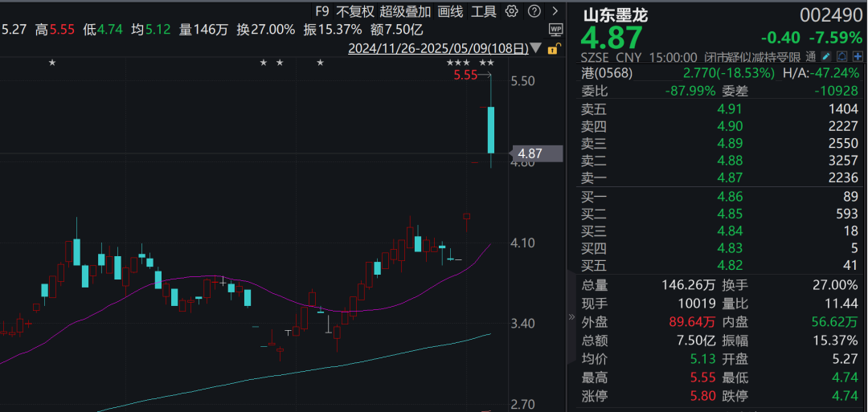Select the 卖三 ask row at 4.89

719,144
